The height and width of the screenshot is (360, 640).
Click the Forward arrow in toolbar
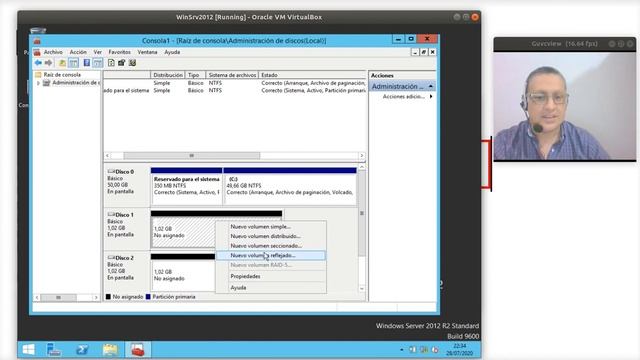(49, 63)
